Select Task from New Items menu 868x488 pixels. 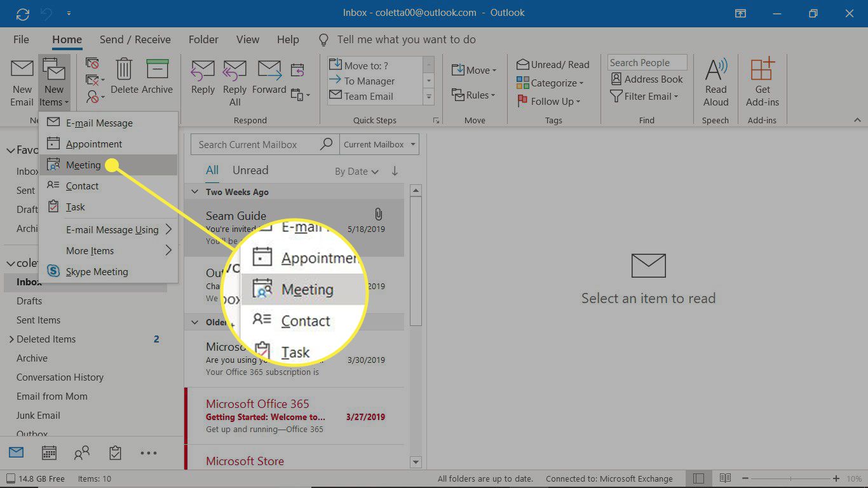pyautogui.click(x=108, y=207)
